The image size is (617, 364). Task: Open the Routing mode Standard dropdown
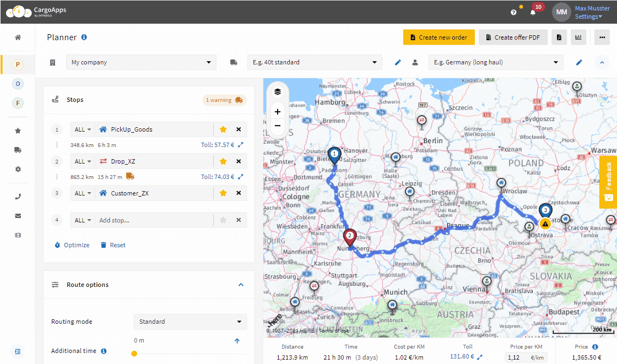click(x=191, y=322)
